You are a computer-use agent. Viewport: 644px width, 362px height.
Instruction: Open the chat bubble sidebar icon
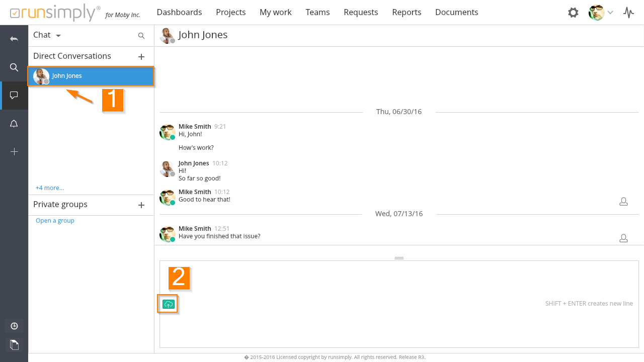pyautogui.click(x=14, y=96)
